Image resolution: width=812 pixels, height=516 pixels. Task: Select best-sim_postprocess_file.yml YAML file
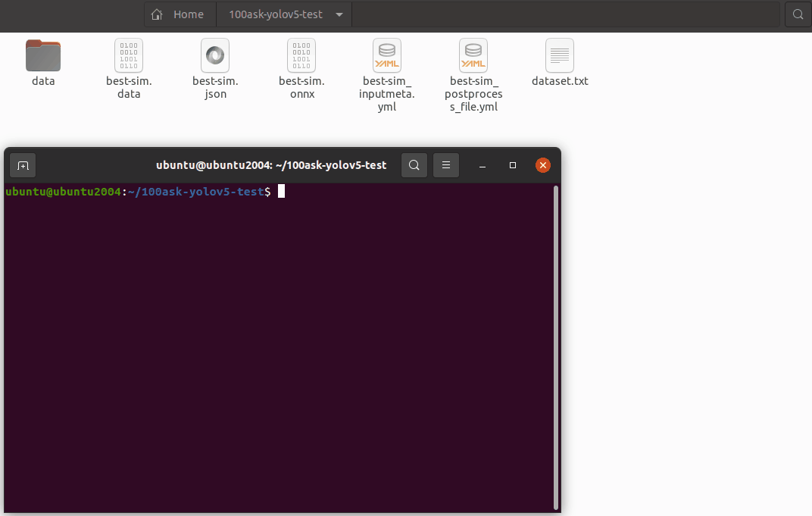[473, 56]
